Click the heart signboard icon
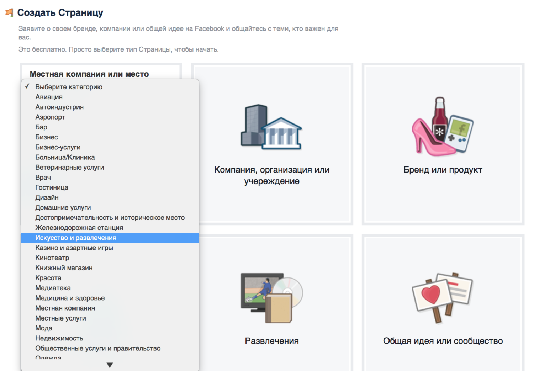The height and width of the screenshot is (392, 550). coord(442,297)
